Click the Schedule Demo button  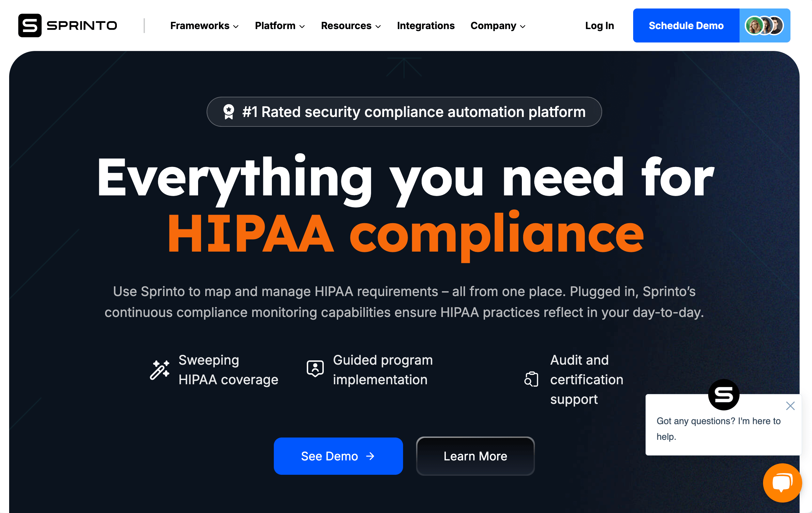[x=686, y=25]
